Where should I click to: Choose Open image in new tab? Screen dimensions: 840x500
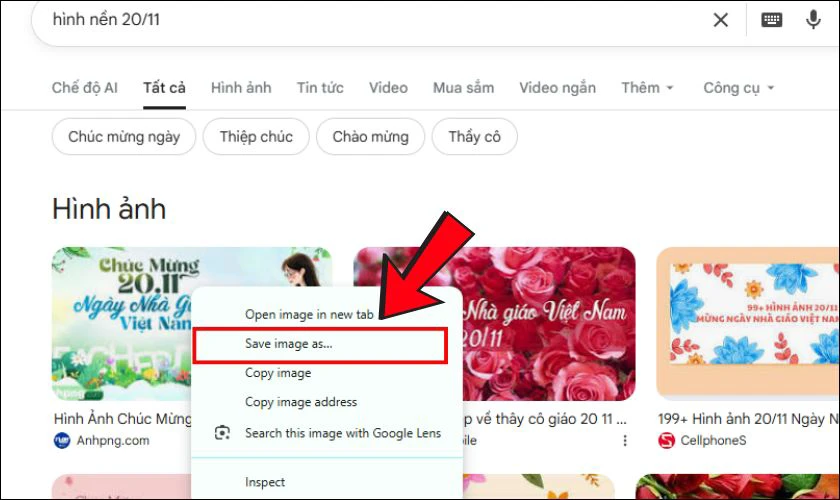(309, 315)
